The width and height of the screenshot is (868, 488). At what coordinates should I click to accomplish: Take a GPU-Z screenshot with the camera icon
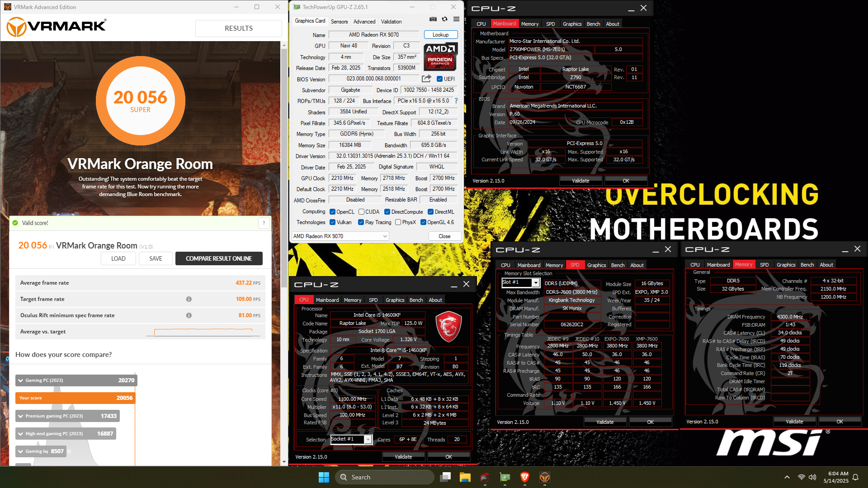[433, 19]
